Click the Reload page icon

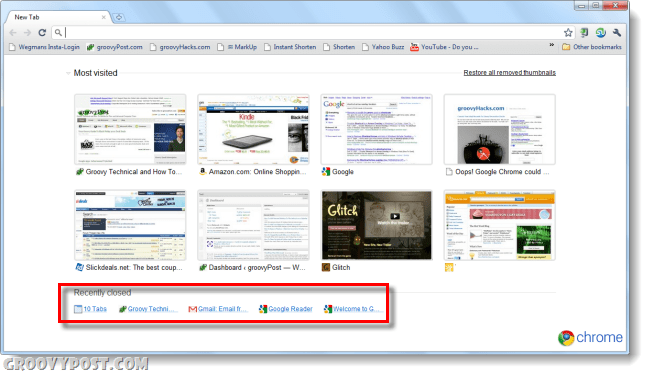pos(42,32)
